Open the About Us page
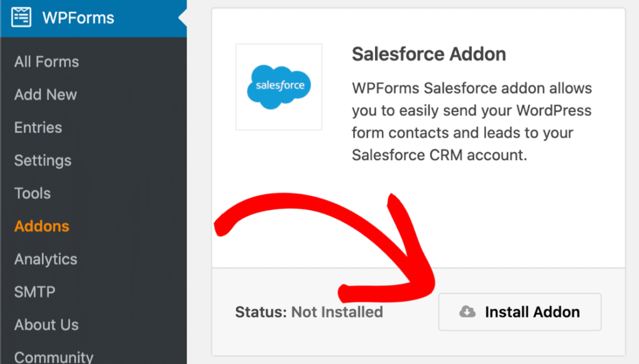Viewport: 639px width, 364px height. (47, 325)
